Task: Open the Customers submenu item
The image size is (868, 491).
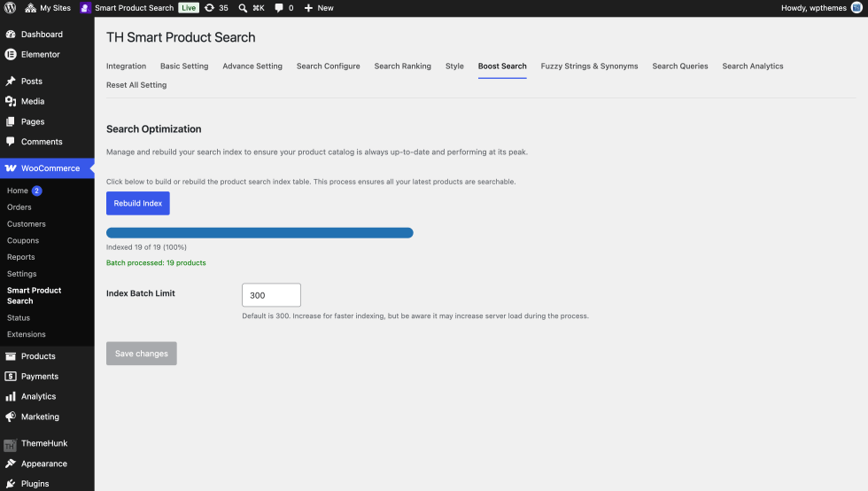Action: [x=27, y=224]
